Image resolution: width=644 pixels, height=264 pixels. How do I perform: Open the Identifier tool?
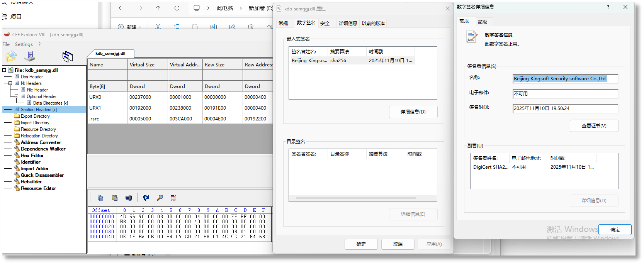point(31,162)
